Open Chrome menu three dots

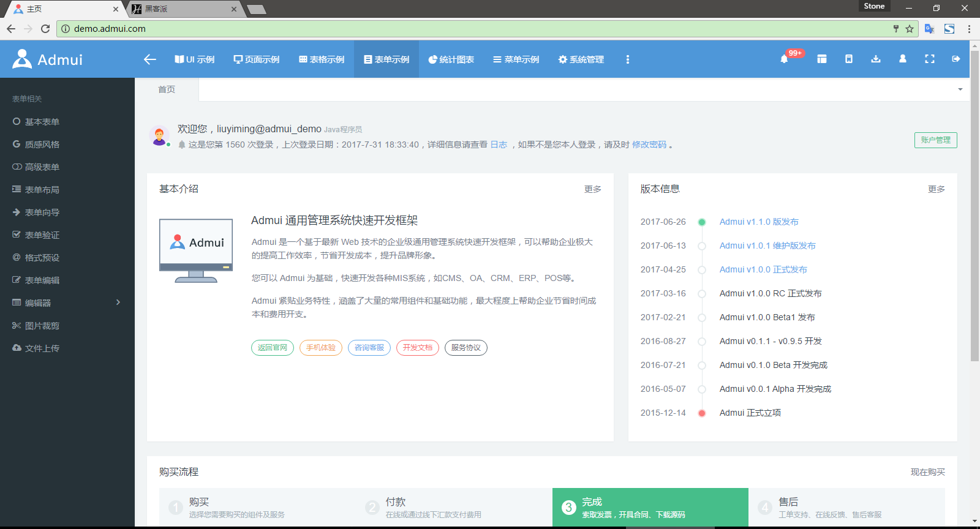point(969,29)
